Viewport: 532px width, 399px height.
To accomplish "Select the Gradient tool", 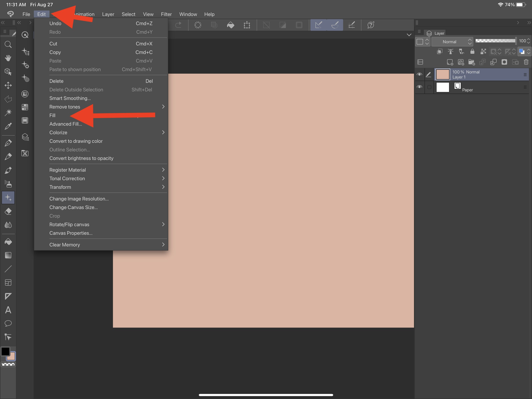I will (x=8, y=255).
